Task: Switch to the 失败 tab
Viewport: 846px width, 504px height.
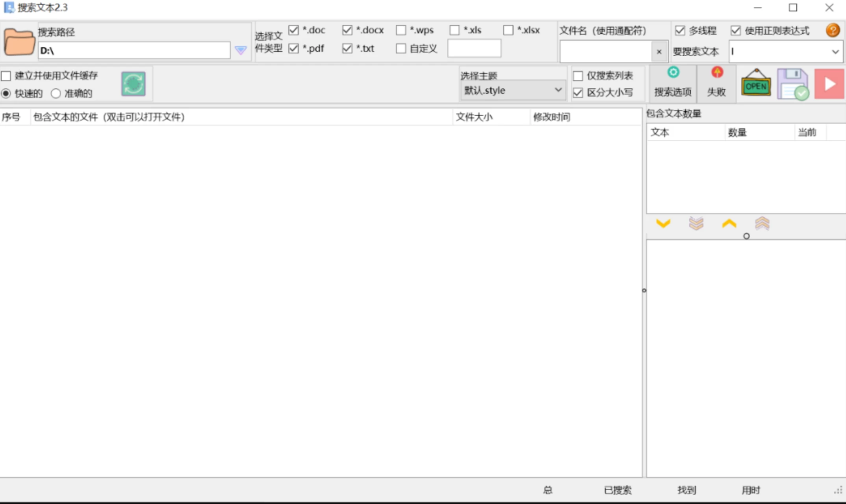Action: coord(716,83)
